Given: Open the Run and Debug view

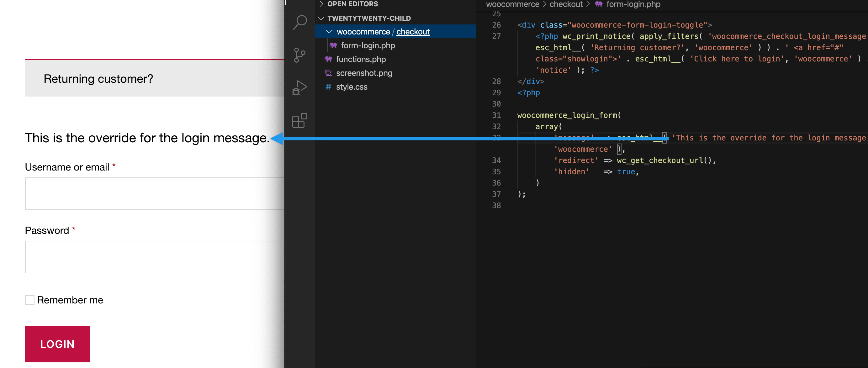Looking at the screenshot, I should pos(299,87).
